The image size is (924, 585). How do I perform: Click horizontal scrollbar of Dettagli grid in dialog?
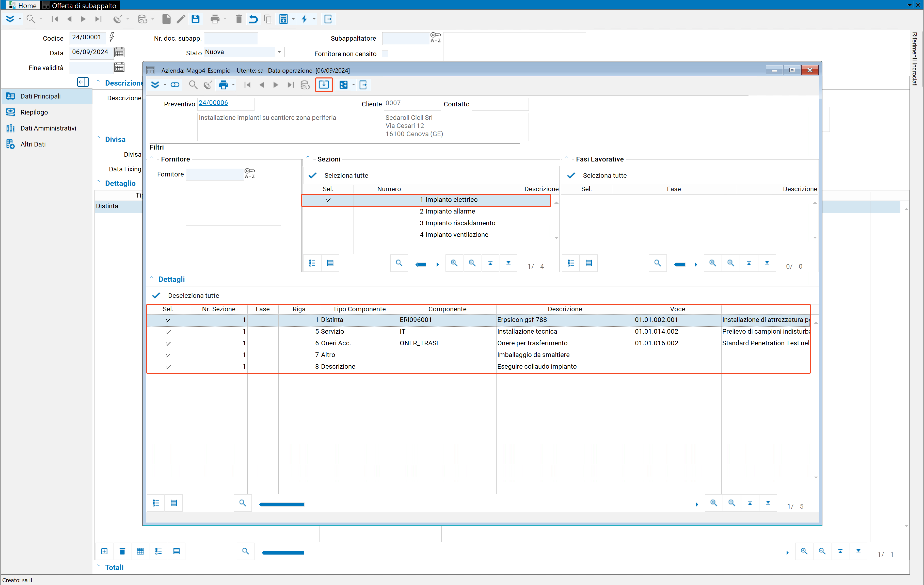coord(282,505)
